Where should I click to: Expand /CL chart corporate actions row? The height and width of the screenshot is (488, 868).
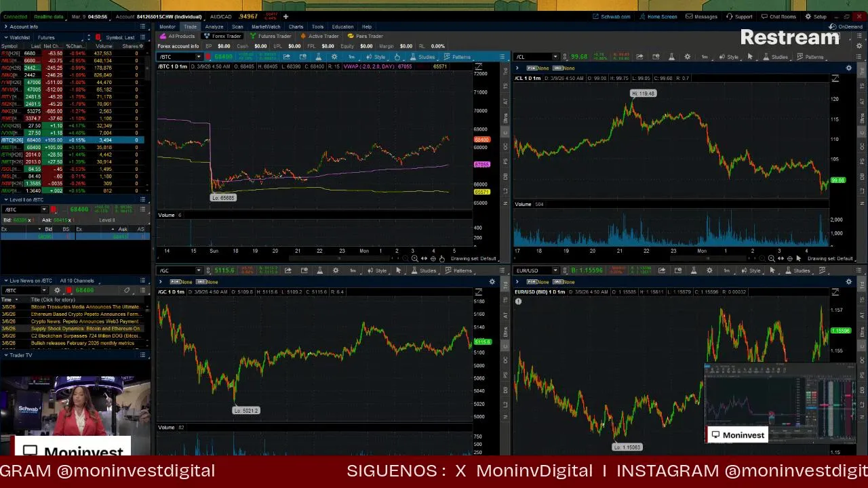(x=517, y=68)
